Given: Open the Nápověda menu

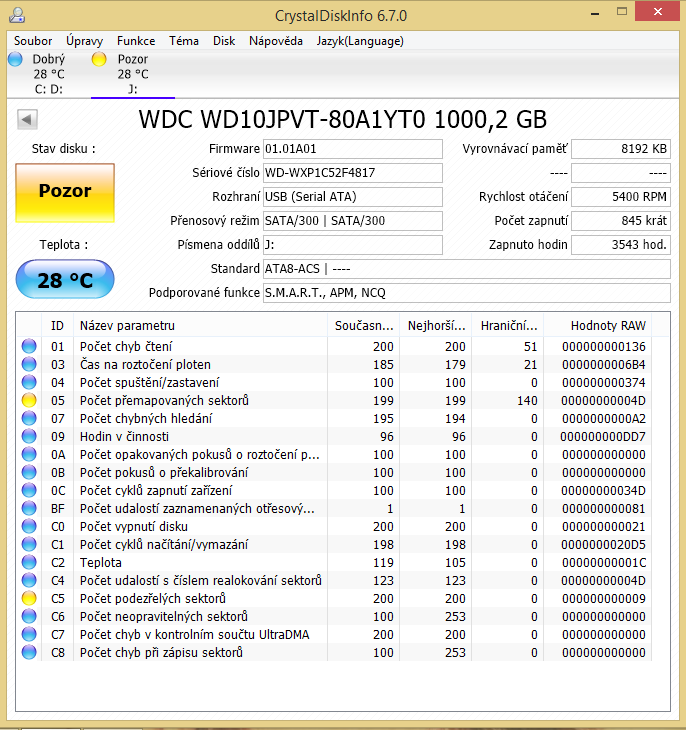Looking at the screenshot, I should click(x=276, y=41).
